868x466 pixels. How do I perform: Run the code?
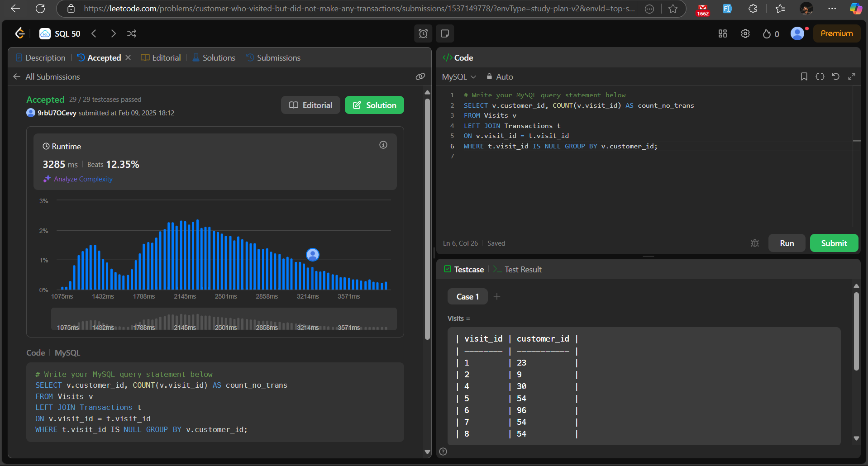tap(787, 243)
